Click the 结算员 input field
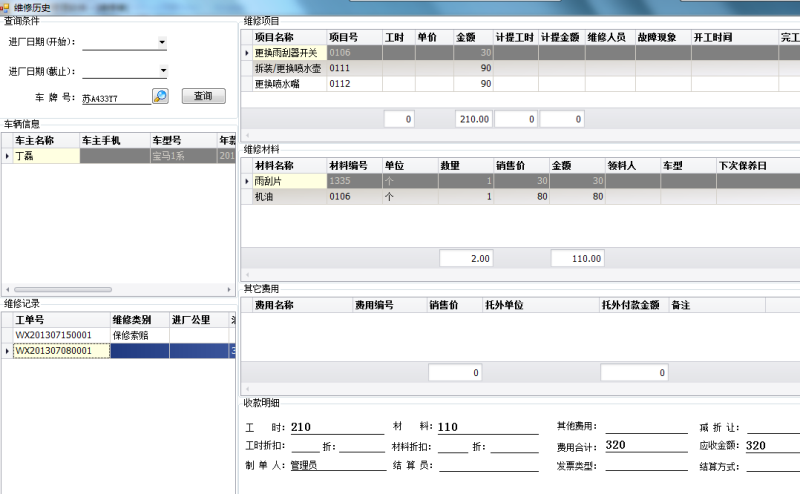 point(489,464)
